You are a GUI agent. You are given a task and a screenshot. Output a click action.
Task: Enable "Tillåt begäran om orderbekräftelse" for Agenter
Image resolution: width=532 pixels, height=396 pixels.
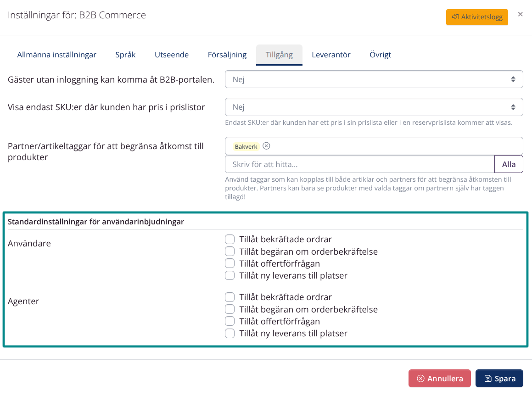pyautogui.click(x=230, y=309)
